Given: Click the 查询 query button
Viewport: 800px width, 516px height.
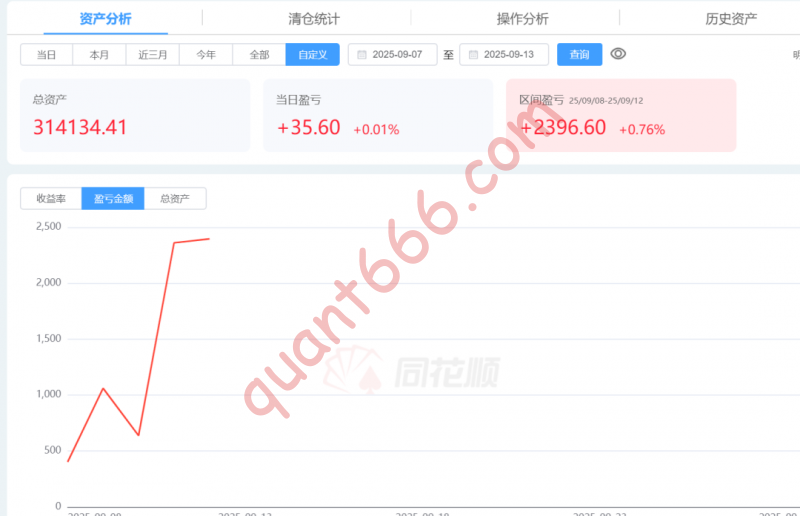Looking at the screenshot, I should pyautogui.click(x=580, y=55).
